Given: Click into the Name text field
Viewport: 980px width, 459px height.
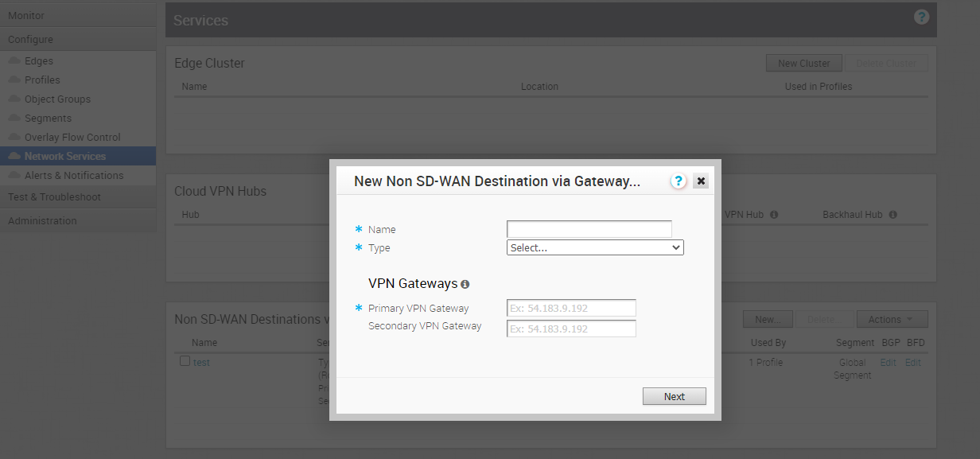Looking at the screenshot, I should tap(589, 229).
